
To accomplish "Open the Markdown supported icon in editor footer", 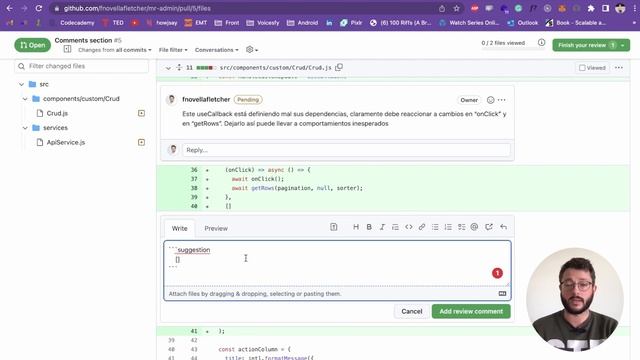I will [502, 293].
